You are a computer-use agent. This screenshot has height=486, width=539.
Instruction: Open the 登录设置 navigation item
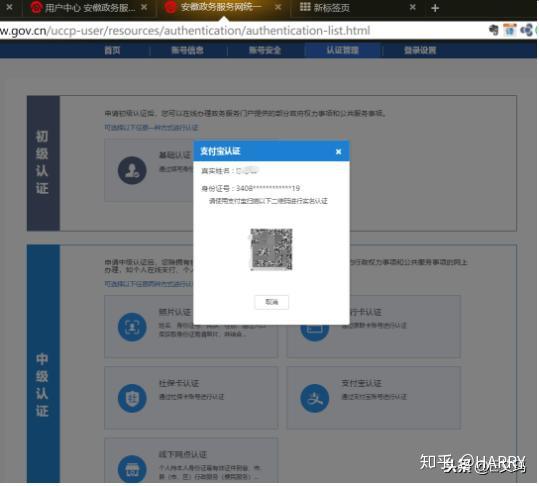pos(420,51)
